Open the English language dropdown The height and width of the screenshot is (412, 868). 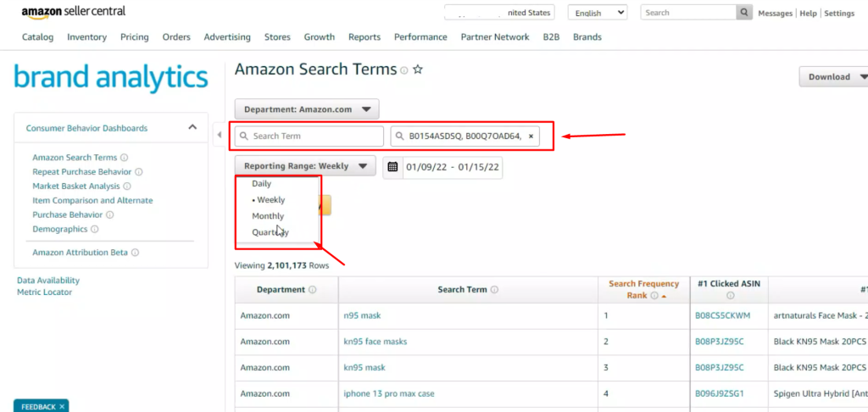point(598,13)
